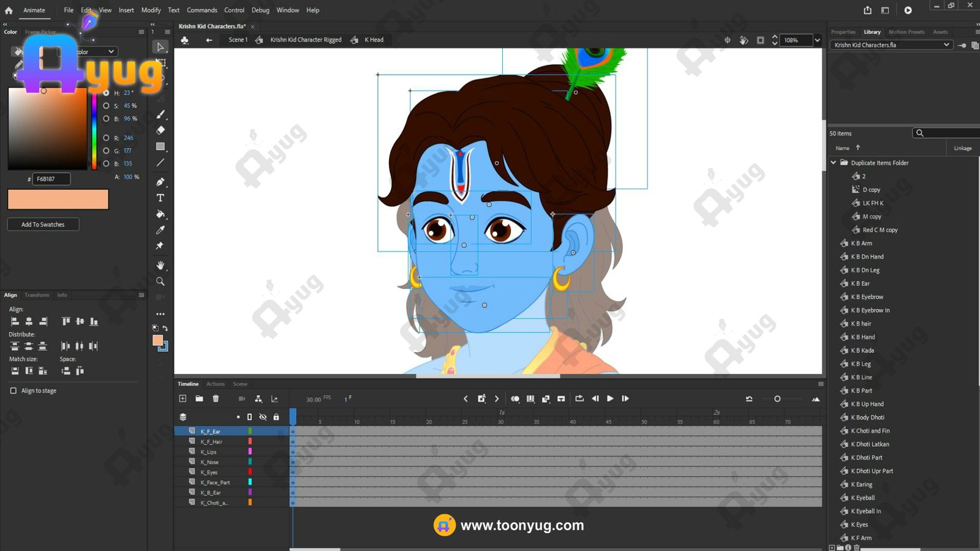Viewport: 980px width, 551px height.
Task: Go to Krishn Kid Character Rigged breadcrumb
Action: coord(306,40)
